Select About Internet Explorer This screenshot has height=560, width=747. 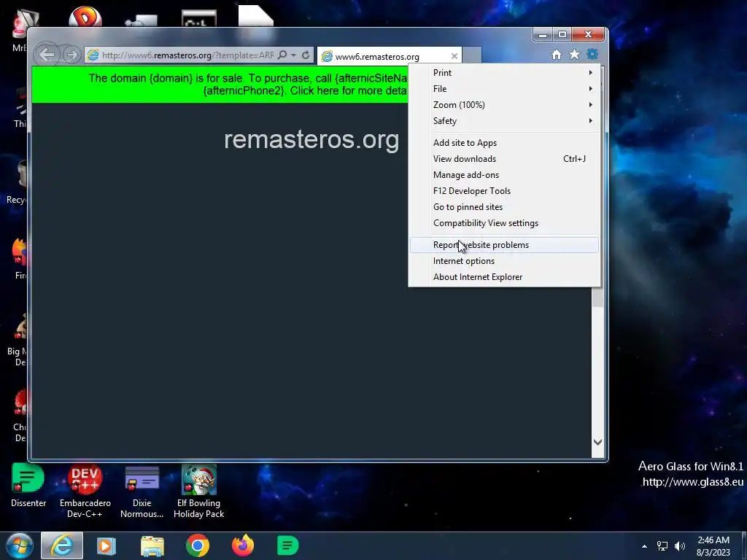[505, 277]
